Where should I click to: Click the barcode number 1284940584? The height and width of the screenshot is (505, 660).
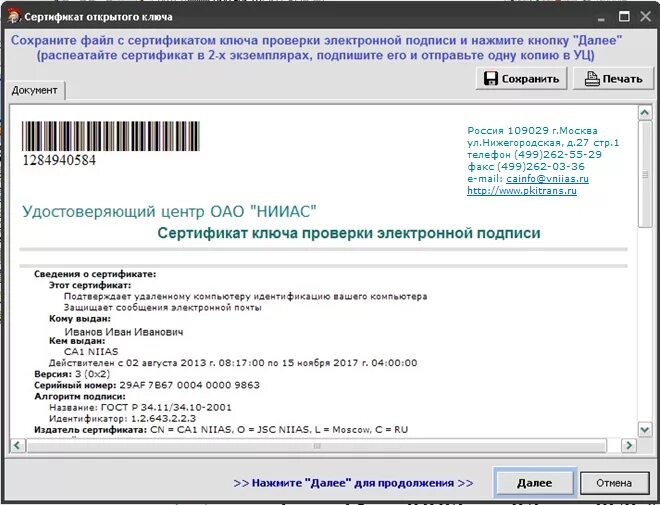59,160
